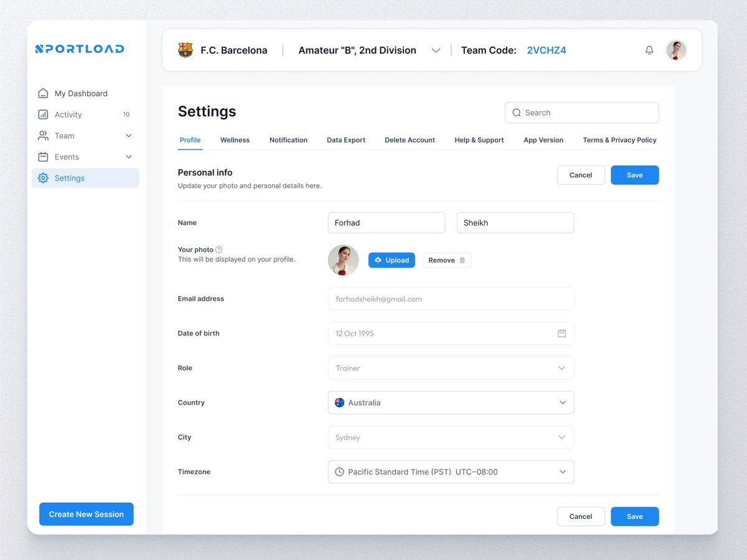Click the last name field Sheikh
This screenshot has width=747, height=560.
(x=515, y=223)
